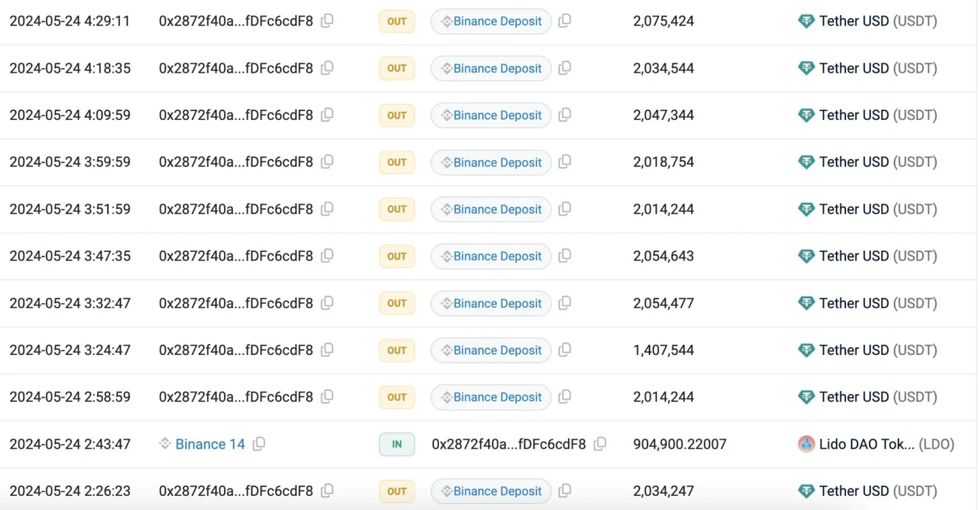Copy address in the 2:58:59 transaction row
Screen dimensions: 980x510
tap(327, 396)
